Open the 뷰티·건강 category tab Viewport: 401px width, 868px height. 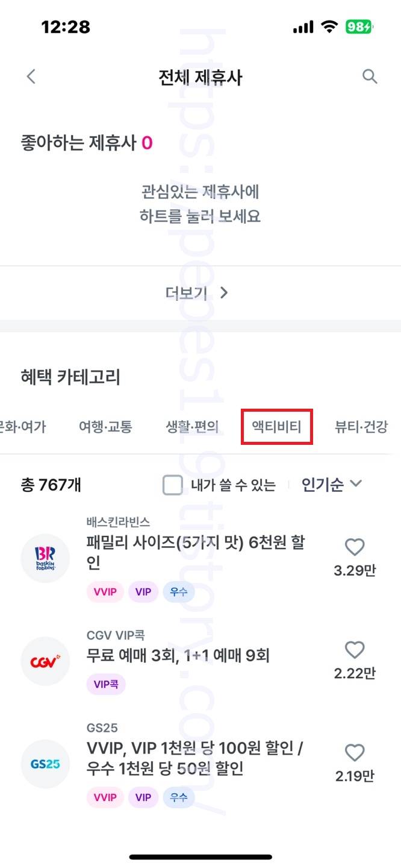point(361,427)
